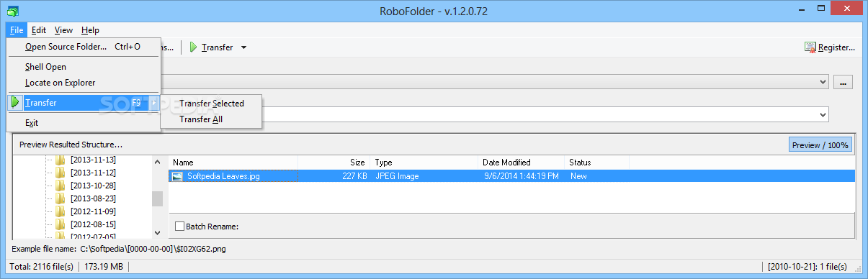This screenshot has height=279, width=868.
Task: Click the Register... button
Action: point(830,47)
